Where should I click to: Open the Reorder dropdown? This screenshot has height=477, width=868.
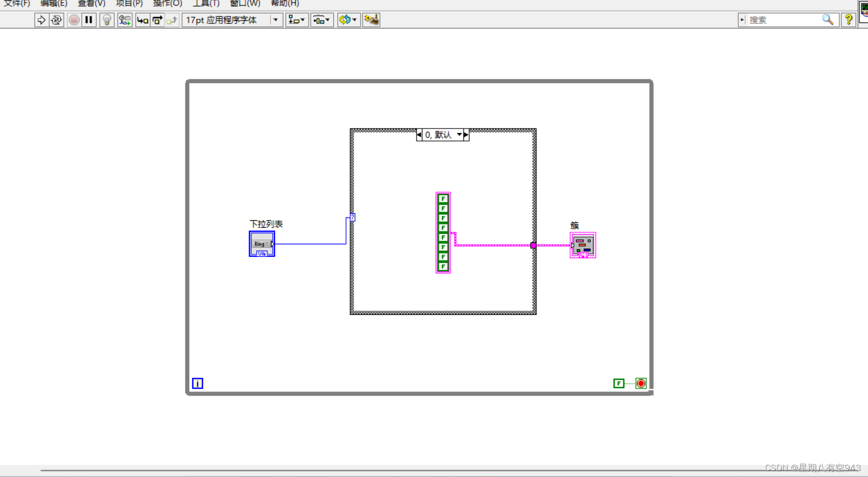348,20
